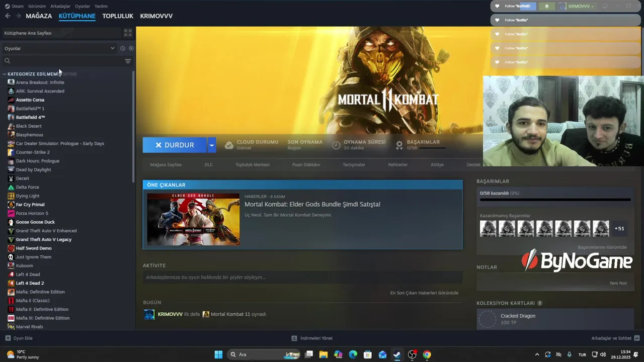Click the Elder God Bundle news thumbnail
The image size is (644, 362).
pos(193,219)
